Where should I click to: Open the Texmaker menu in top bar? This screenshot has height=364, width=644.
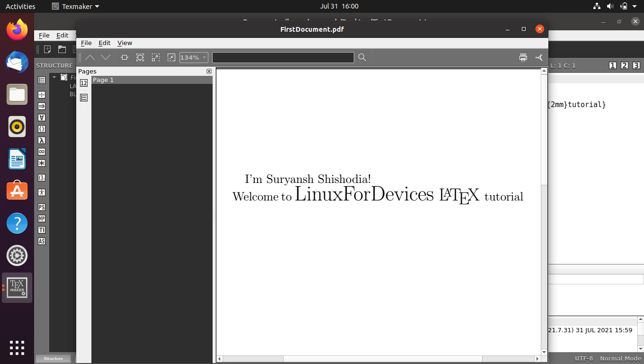click(x=75, y=6)
